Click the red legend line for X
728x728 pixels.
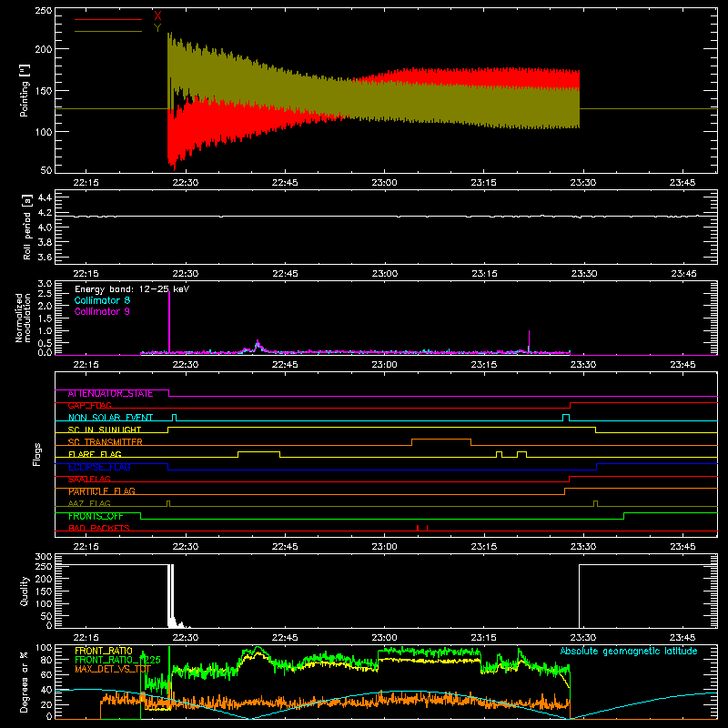click(x=108, y=19)
